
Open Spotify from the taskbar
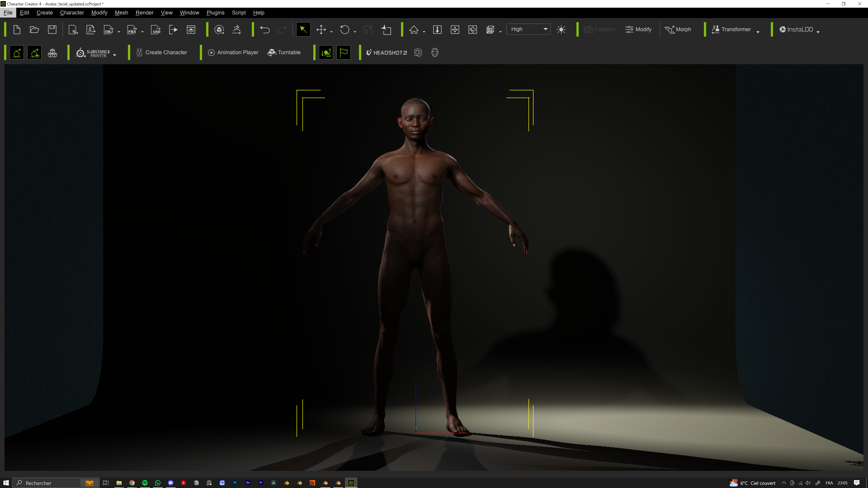[145, 483]
